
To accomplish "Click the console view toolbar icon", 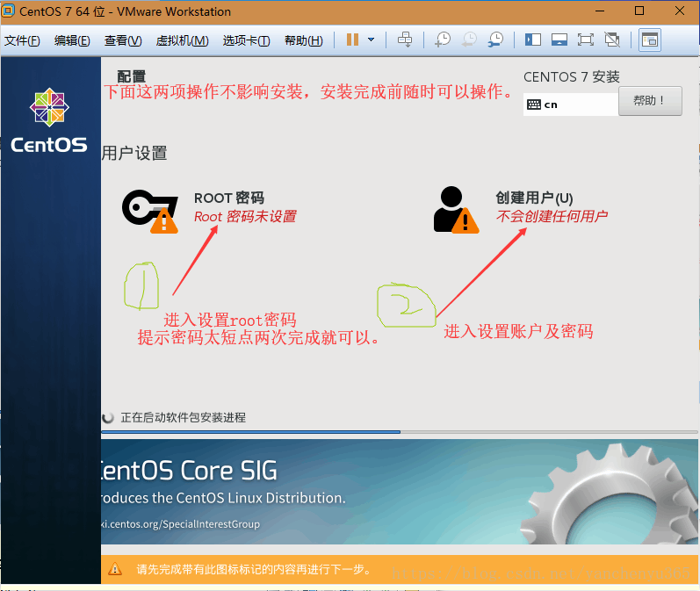I will [x=650, y=40].
